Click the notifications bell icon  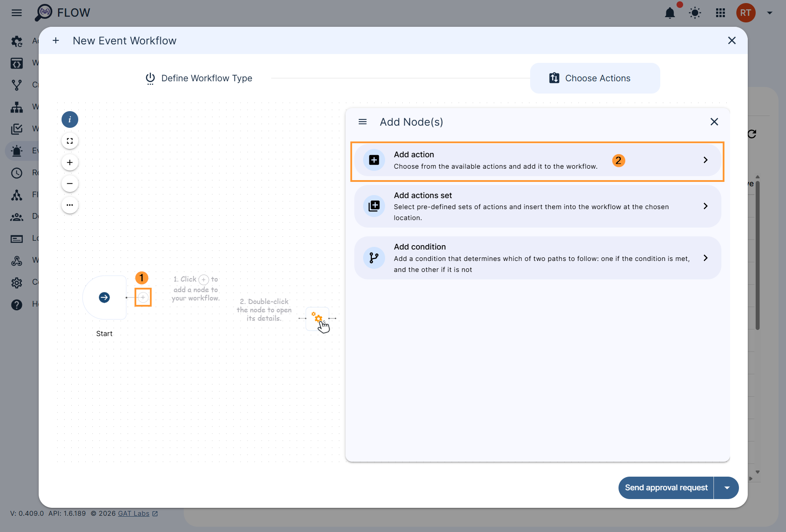point(670,13)
